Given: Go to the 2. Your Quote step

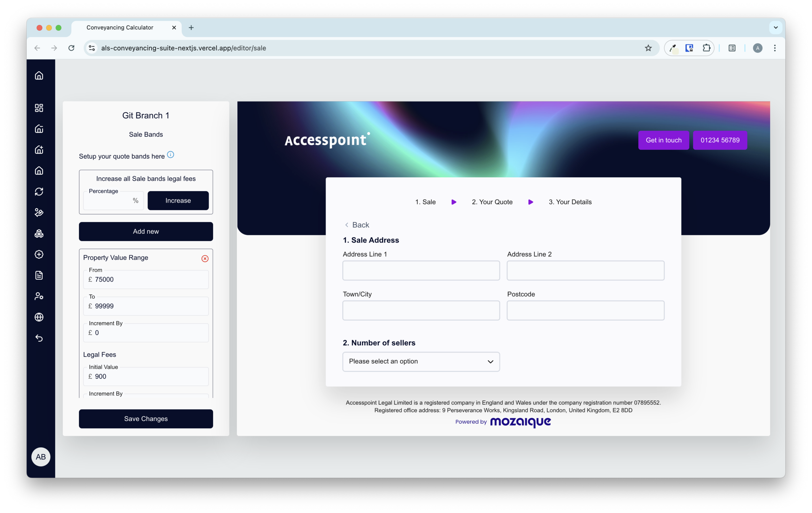Looking at the screenshot, I should pos(492,202).
